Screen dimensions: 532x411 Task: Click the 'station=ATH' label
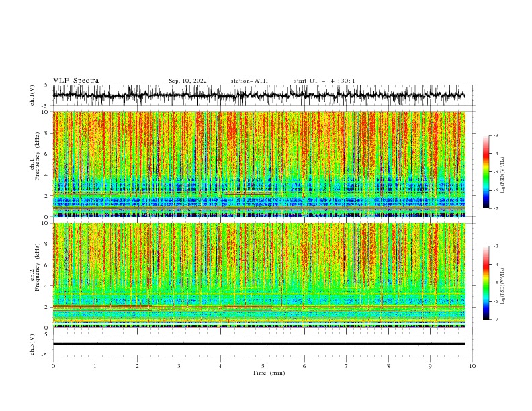point(249,81)
